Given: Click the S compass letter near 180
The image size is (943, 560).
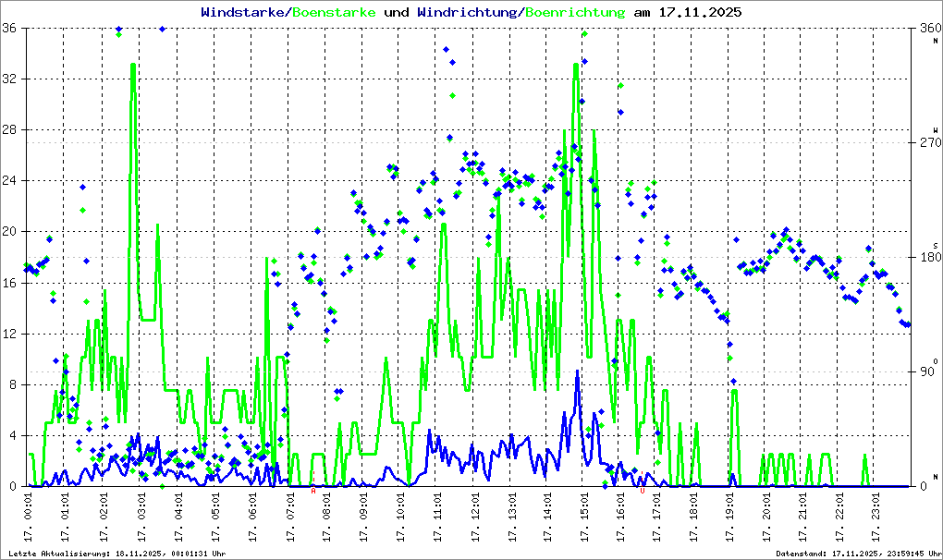Looking at the screenshot, I should pyautogui.click(x=936, y=245).
